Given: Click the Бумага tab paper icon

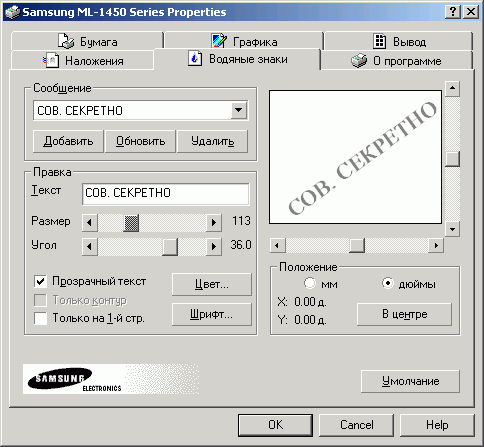Looking at the screenshot, I should [66, 41].
